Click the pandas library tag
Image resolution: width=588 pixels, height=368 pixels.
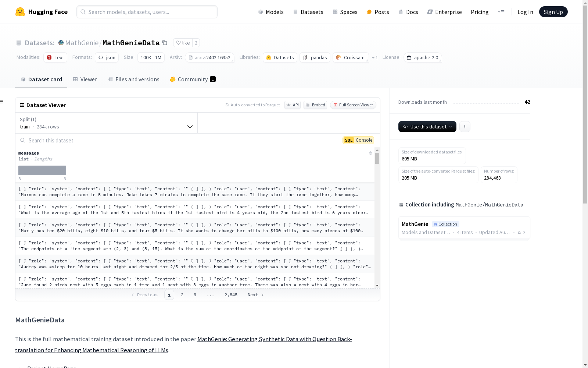[315, 57]
